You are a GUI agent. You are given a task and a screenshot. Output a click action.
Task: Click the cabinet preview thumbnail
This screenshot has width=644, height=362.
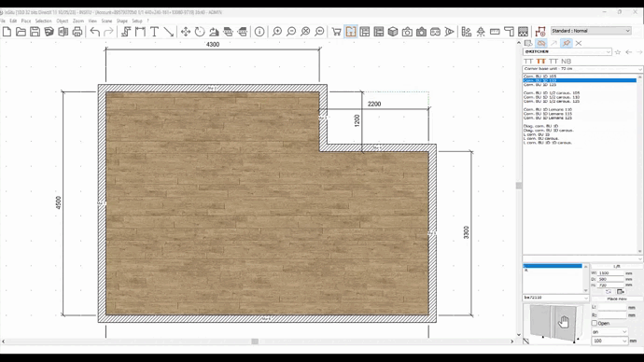(554, 324)
